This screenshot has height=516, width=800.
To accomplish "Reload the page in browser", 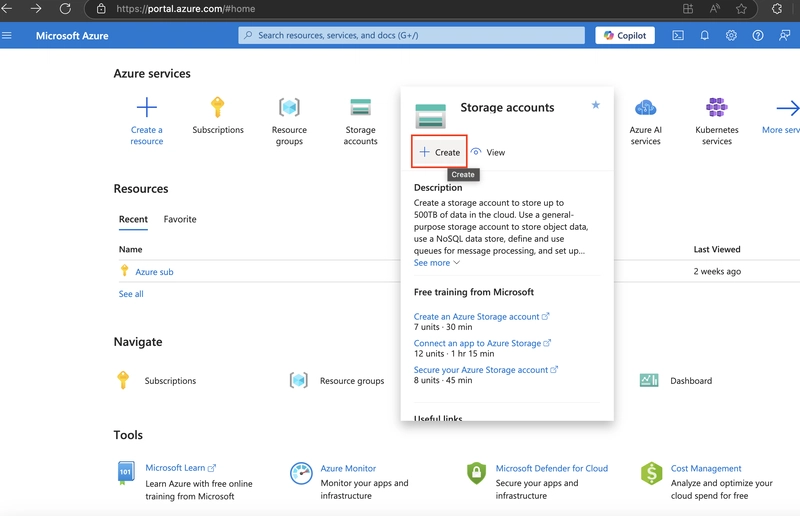I will [65, 9].
